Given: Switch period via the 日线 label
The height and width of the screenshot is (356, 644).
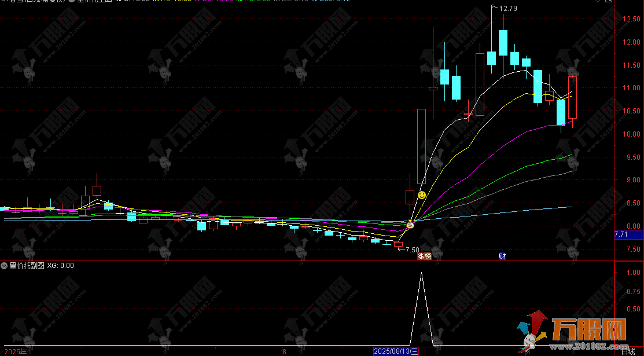Looking at the screenshot, I should pos(628,351).
